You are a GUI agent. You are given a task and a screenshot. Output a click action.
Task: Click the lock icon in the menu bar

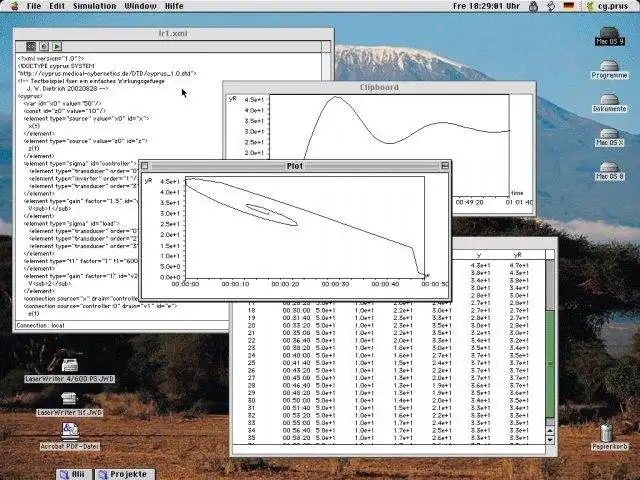tap(533, 6)
